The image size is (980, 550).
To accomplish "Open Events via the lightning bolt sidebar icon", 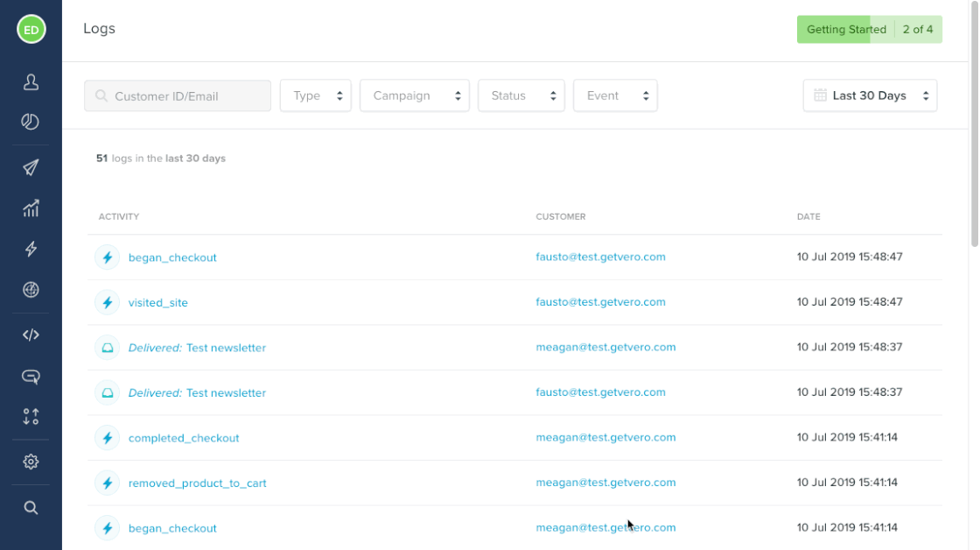I will coord(31,249).
